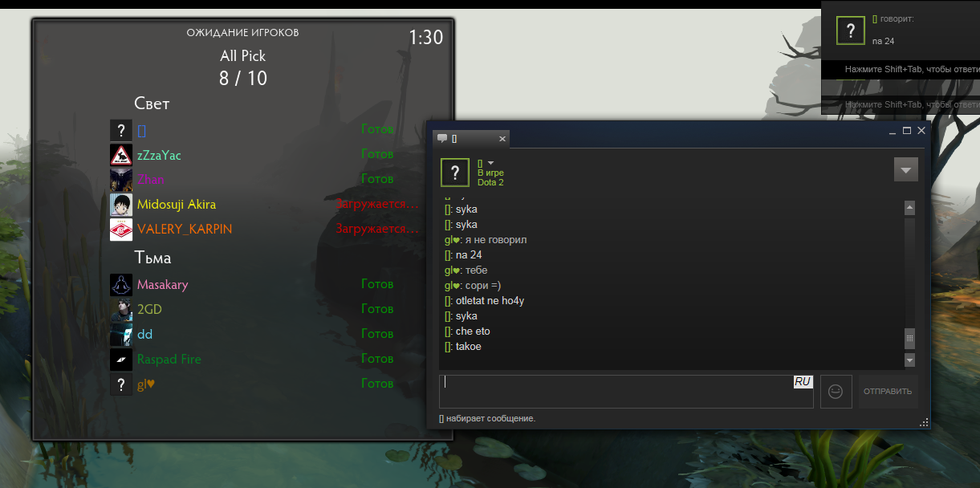Click the 'che eto' chat message
980x488 pixels.
point(473,331)
